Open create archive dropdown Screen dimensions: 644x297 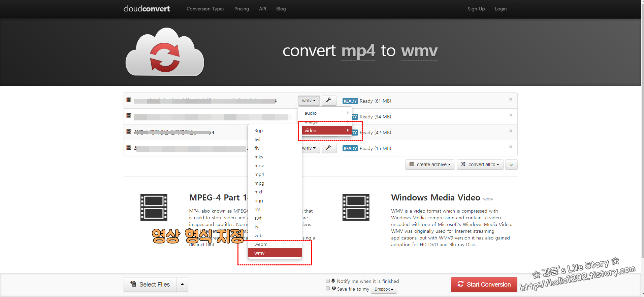(430, 164)
